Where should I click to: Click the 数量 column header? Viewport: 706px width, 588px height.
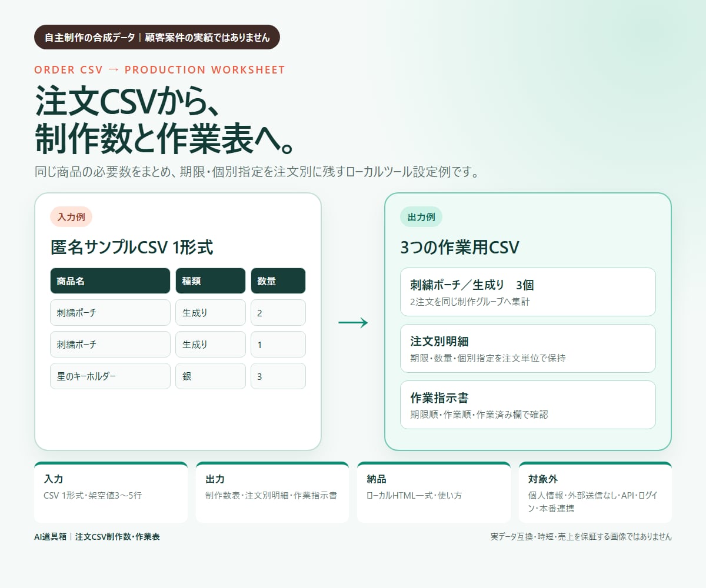click(278, 281)
